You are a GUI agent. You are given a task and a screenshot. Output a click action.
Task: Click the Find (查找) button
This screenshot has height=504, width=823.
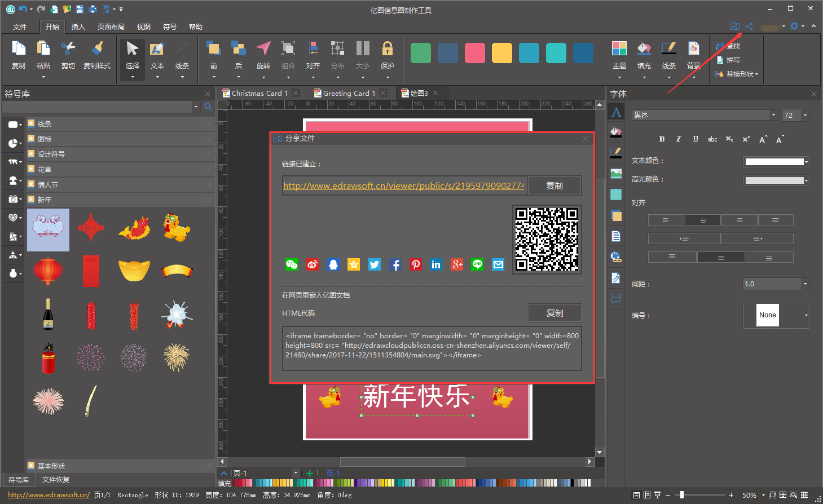point(728,46)
